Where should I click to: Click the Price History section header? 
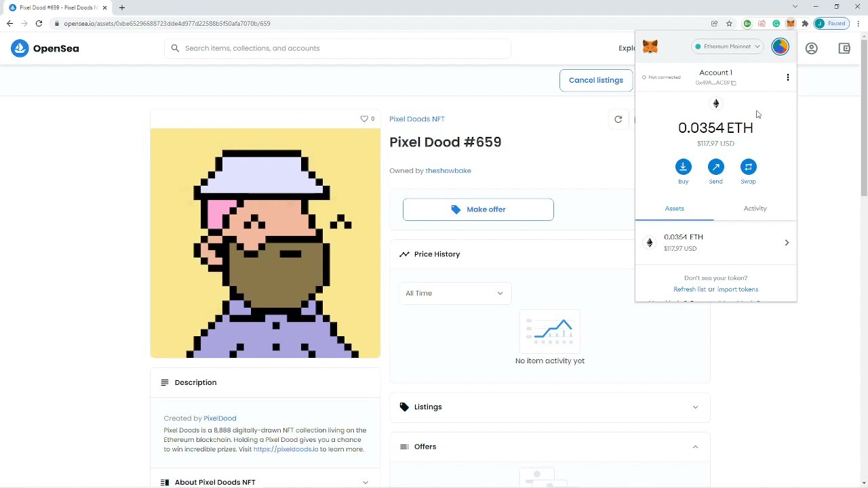[x=550, y=254]
